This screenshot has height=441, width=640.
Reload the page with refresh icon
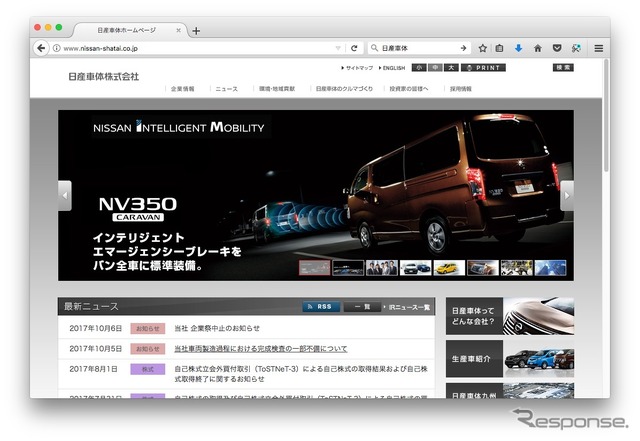[x=354, y=48]
